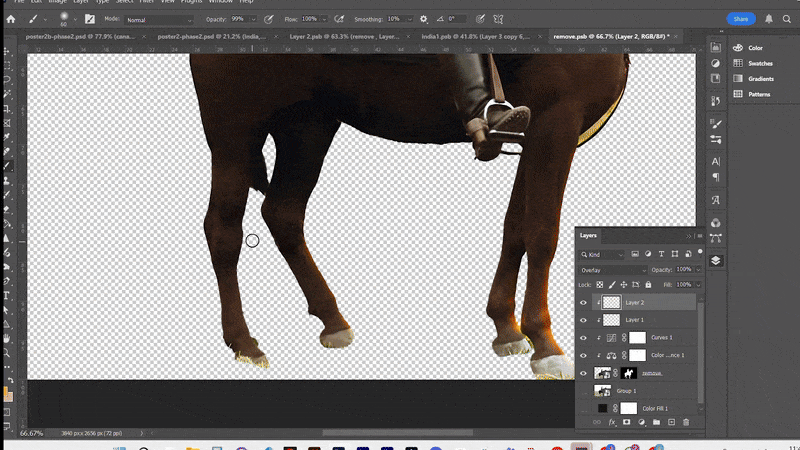The image size is (800, 450).
Task: Click the search magnifier icon top right
Action: click(787, 19)
